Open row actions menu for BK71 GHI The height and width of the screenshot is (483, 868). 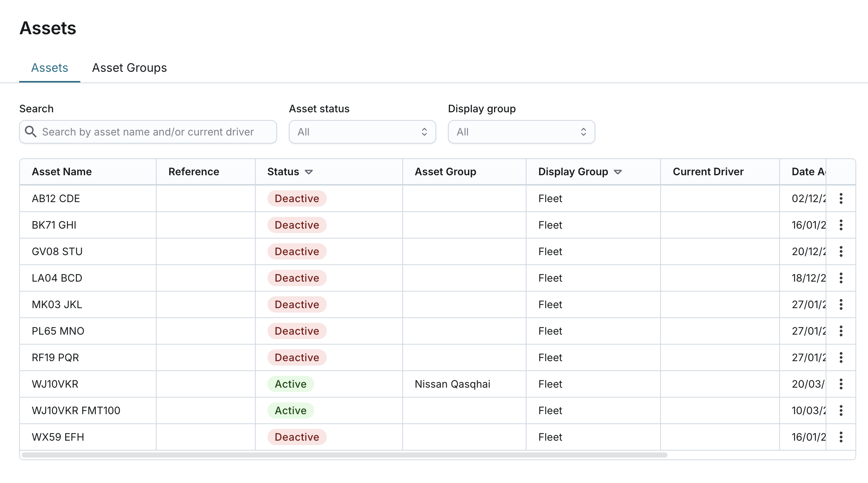841,225
